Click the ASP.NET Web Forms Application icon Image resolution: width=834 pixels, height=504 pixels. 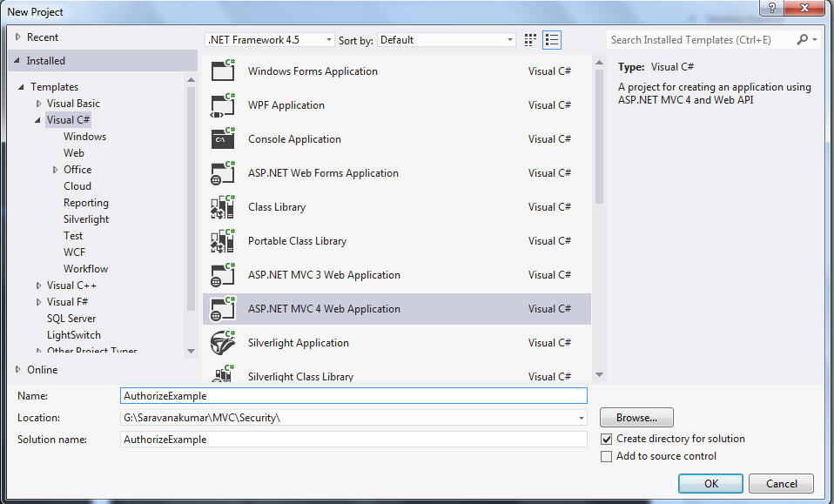(x=223, y=172)
